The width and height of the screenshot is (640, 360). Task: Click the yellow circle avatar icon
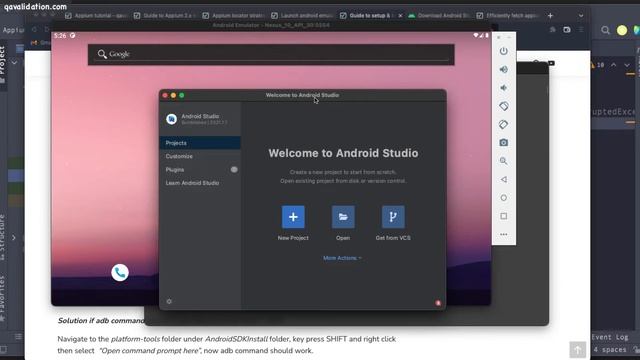coord(622,30)
